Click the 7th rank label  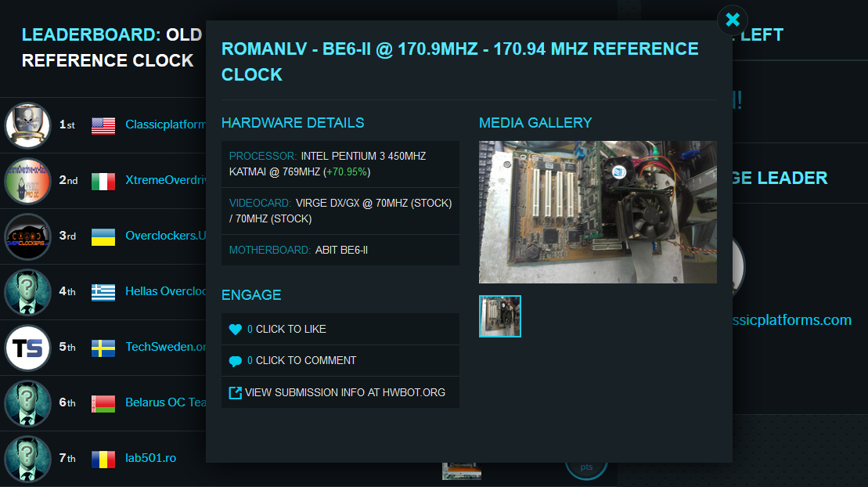(x=67, y=458)
